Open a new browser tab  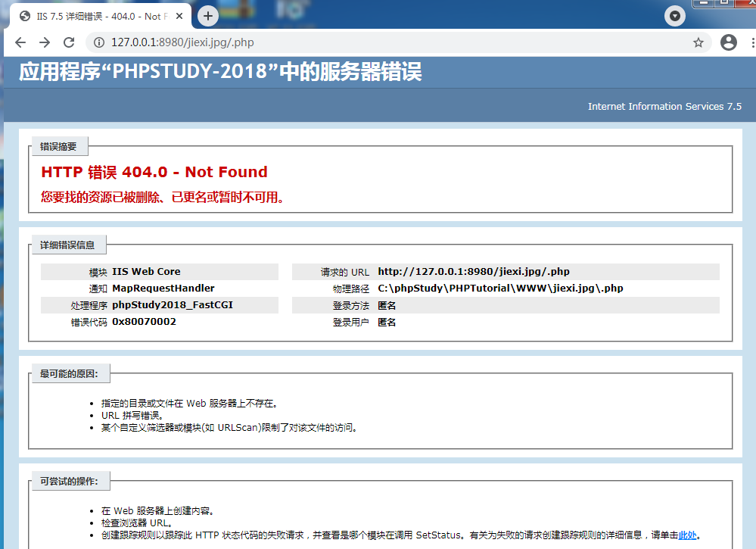pyautogui.click(x=208, y=17)
